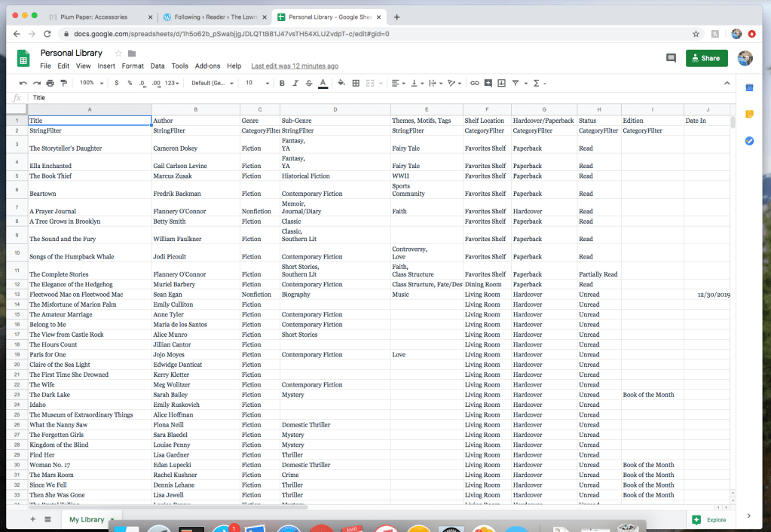
Task: Open the Borders tool
Action: point(356,83)
